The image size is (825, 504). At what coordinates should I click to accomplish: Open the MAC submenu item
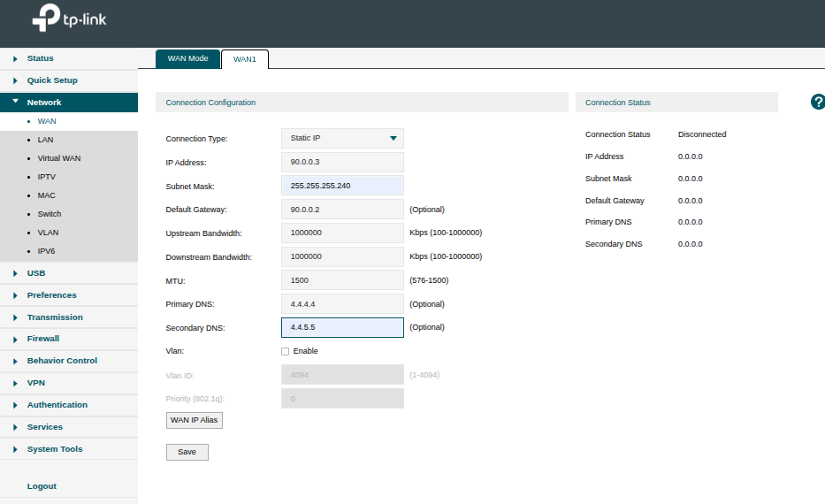(46, 195)
